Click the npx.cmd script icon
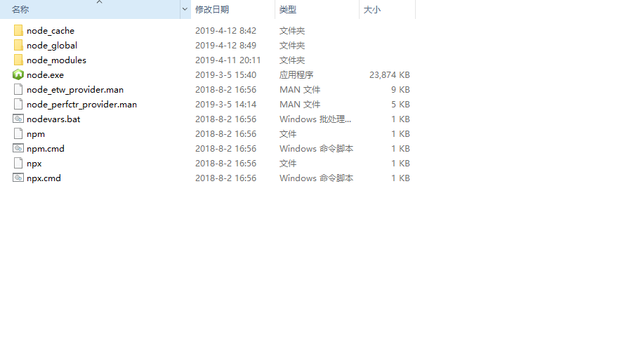 [18, 178]
